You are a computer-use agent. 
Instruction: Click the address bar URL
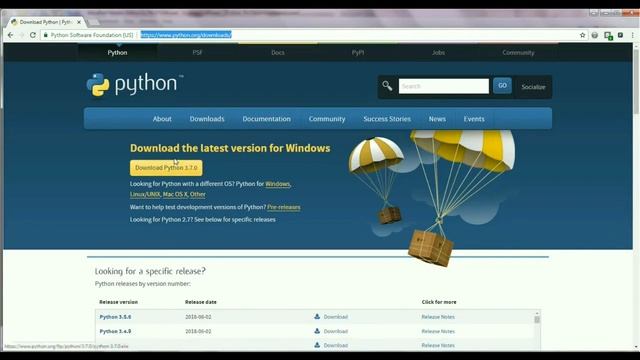186,35
